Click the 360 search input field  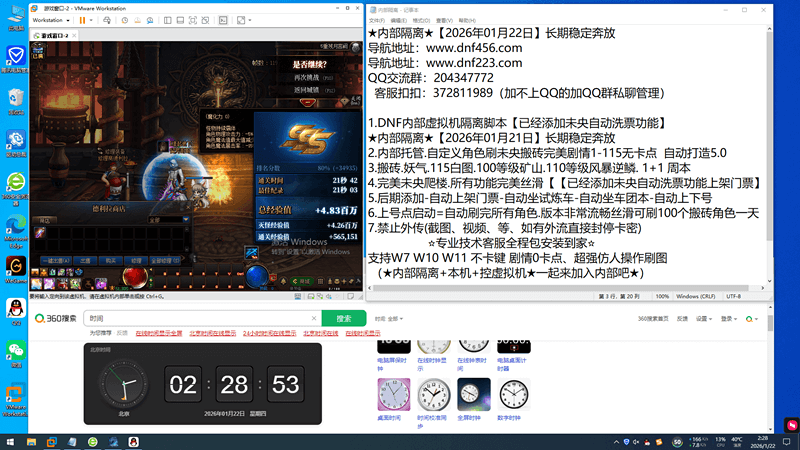pyautogui.click(x=200, y=318)
